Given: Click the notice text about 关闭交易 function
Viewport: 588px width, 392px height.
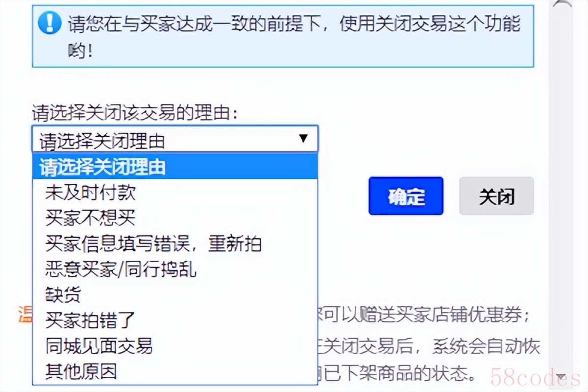Looking at the screenshot, I should [294, 37].
